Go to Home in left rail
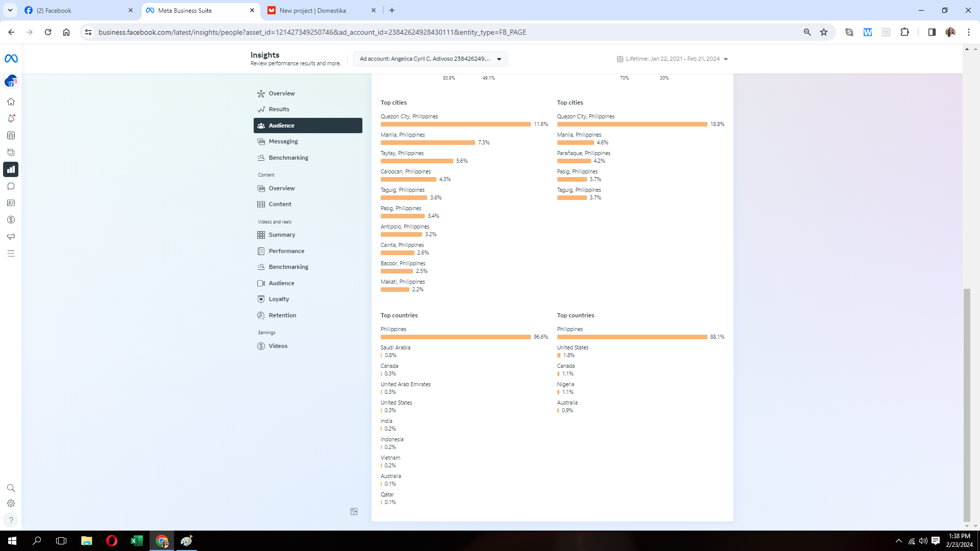980x551 pixels. (11, 102)
